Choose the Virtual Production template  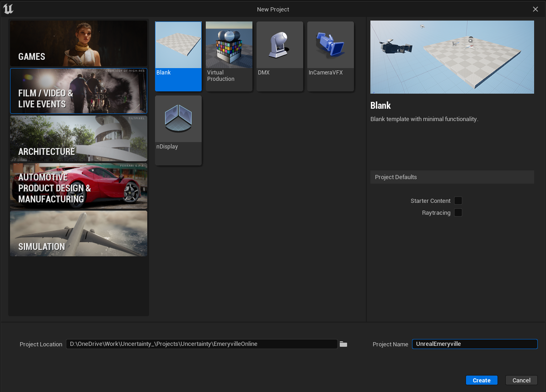[x=229, y=45]
